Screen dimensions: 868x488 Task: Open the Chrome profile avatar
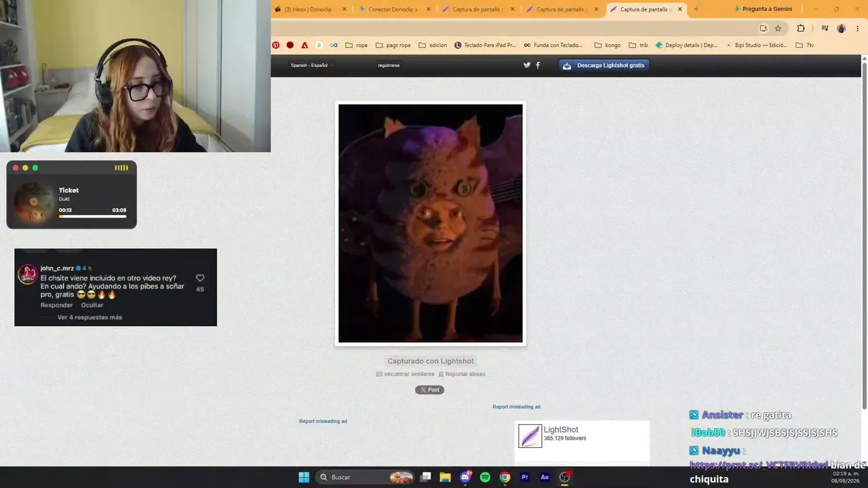842,28
